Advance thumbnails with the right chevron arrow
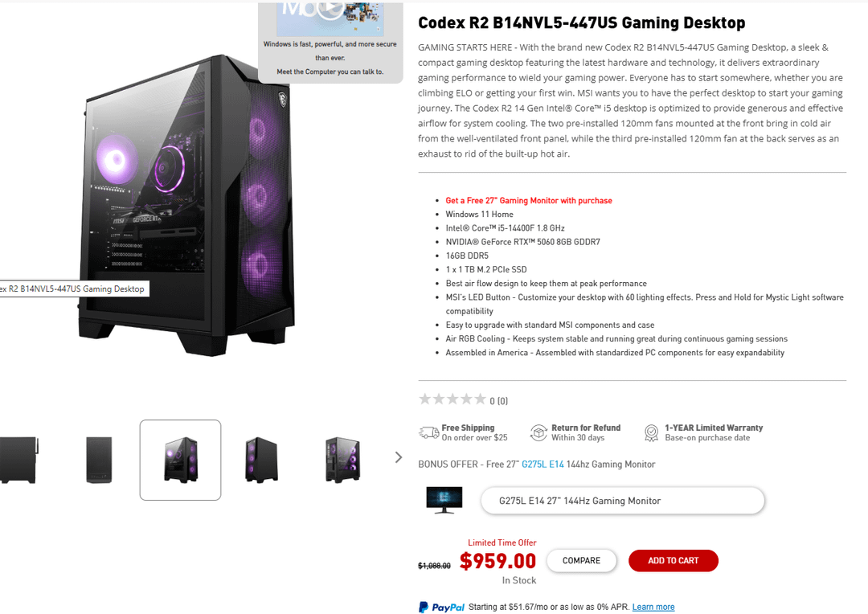 398,457
